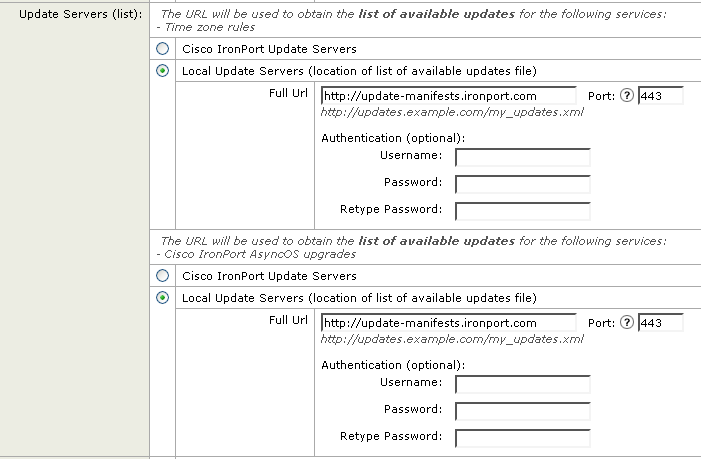Select Cisco IronPort Update Servers for AsyncOS upgrades

click(162, 276)
